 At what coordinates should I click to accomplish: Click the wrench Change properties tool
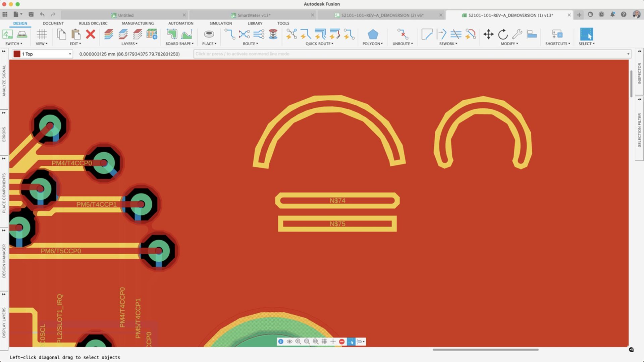pos(517,34)
